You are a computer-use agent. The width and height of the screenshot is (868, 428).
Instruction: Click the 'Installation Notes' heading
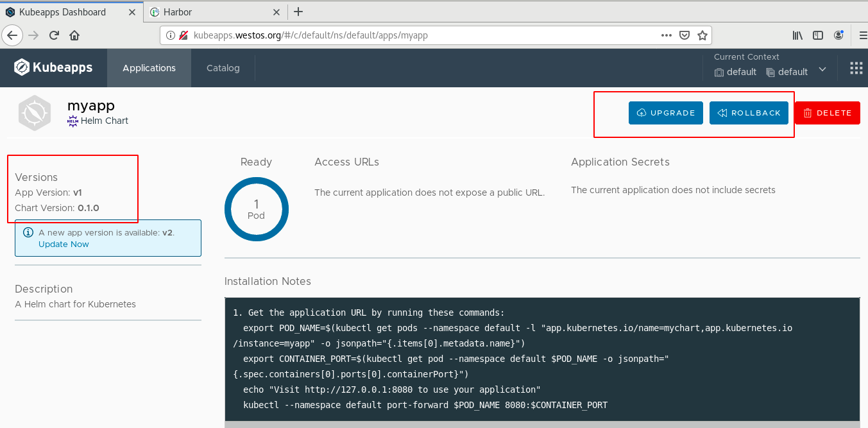(x=268, y=281)
